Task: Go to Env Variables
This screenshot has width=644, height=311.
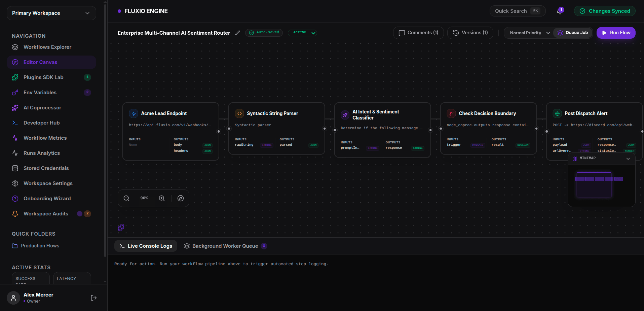Action: tap(51, 93)
